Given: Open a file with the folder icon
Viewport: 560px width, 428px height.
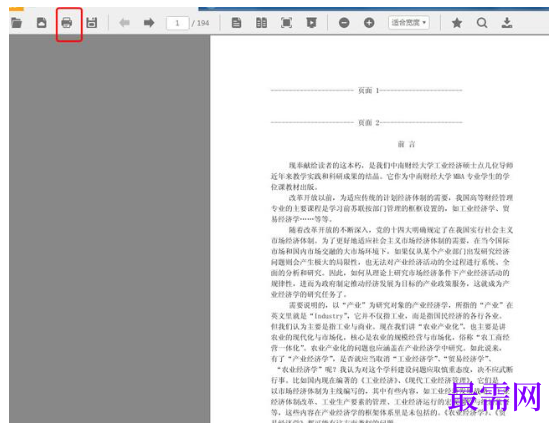Looking at the screenshot, I should coord(16,23).
